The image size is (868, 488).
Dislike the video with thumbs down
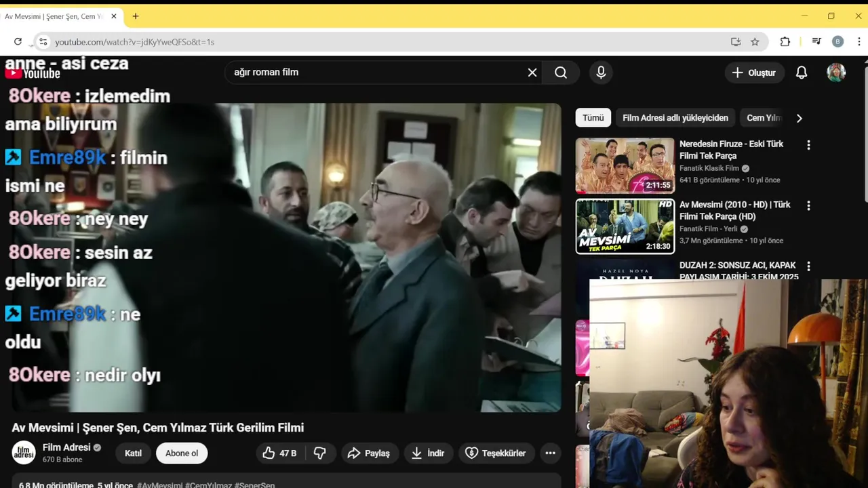click(x=319, y=453)
